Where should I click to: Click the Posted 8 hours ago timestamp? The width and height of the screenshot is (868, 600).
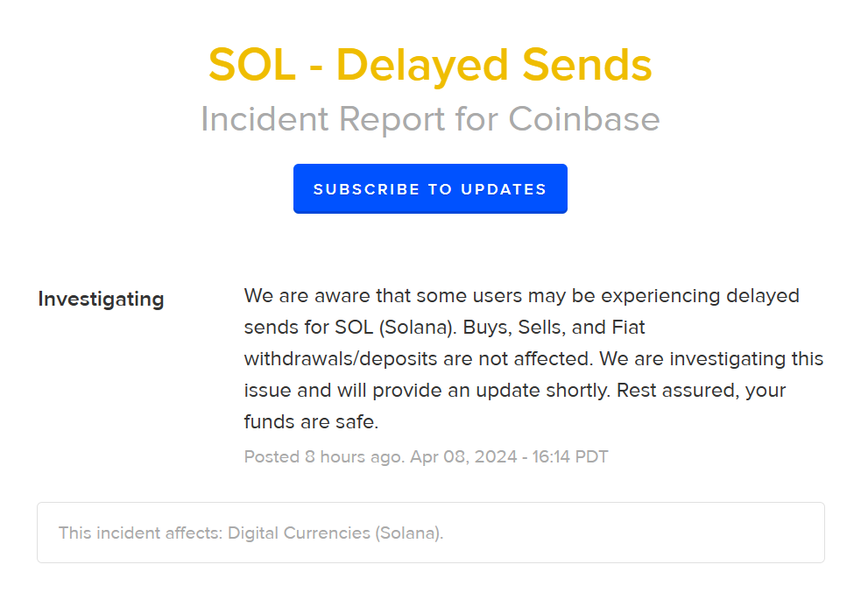(324, 456)
